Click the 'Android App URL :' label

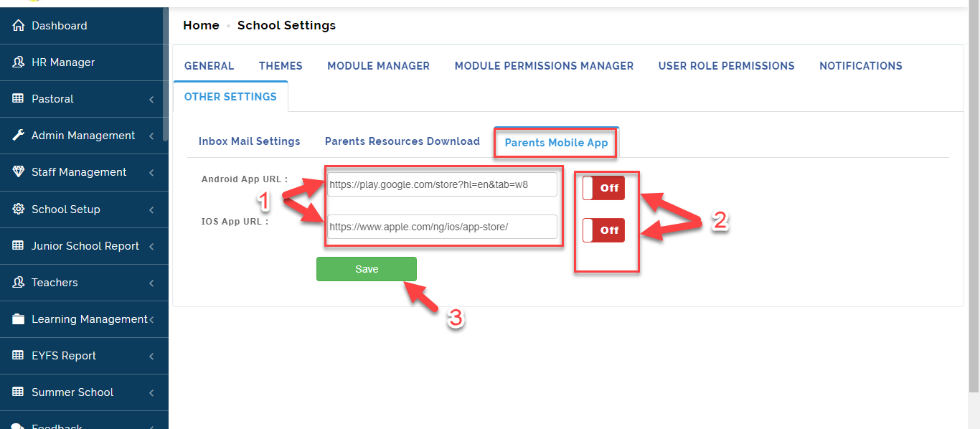[245, 179]
